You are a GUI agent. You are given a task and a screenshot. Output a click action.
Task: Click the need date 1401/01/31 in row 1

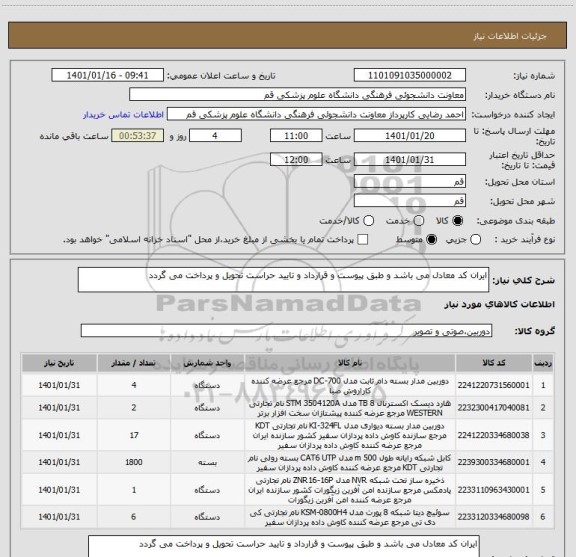(59, 385)
